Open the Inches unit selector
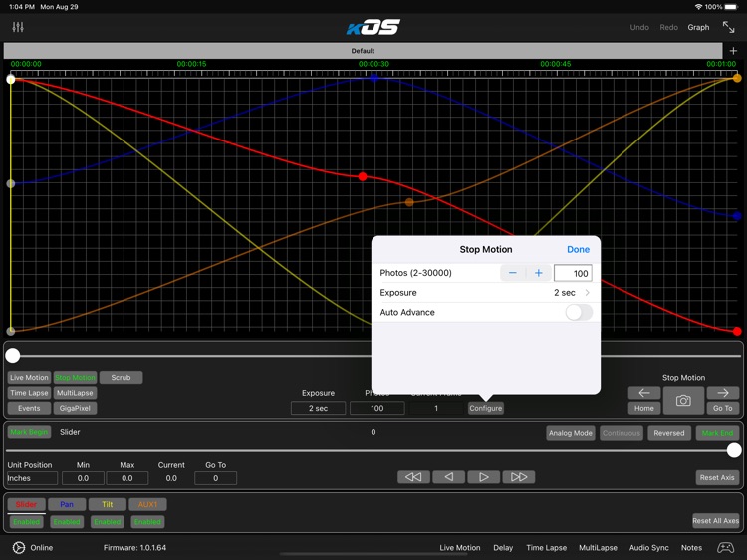 point(32,478)
